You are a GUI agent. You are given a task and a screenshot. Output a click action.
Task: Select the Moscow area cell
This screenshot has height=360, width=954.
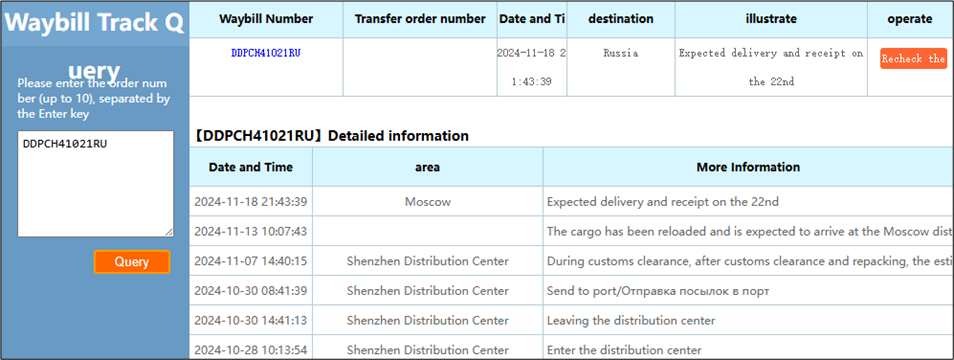click(x=428, y=202)
